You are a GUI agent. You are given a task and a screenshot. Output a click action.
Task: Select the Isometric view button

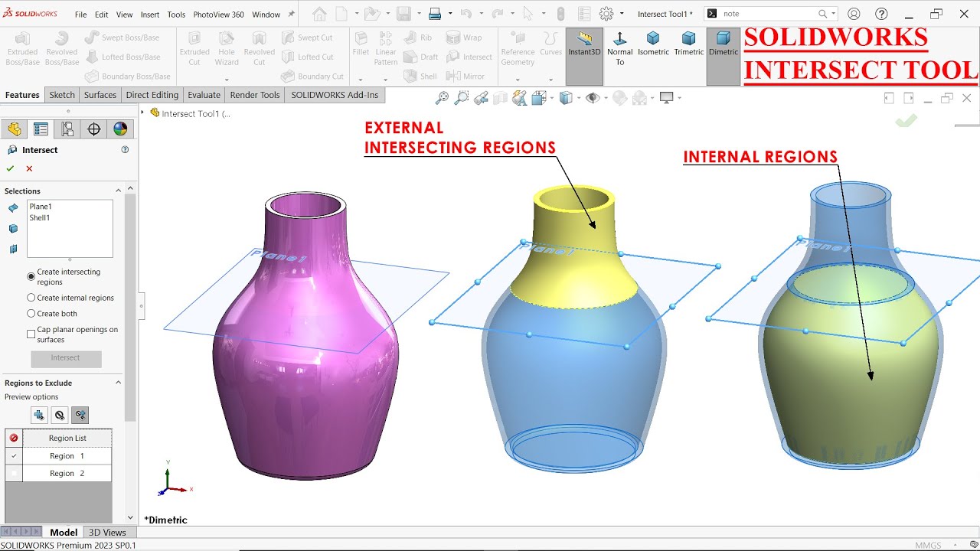[653, 44]
